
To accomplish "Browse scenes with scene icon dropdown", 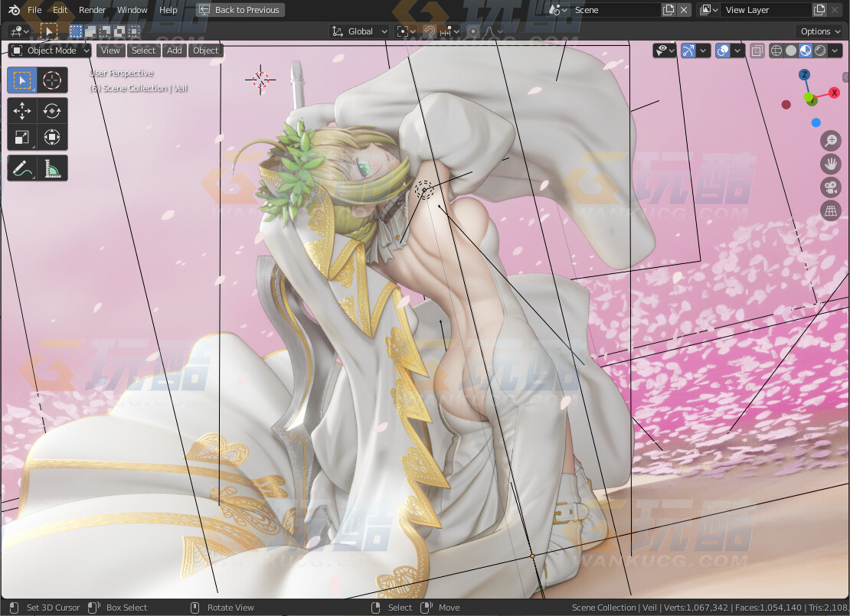I will [x=558, y=10].
